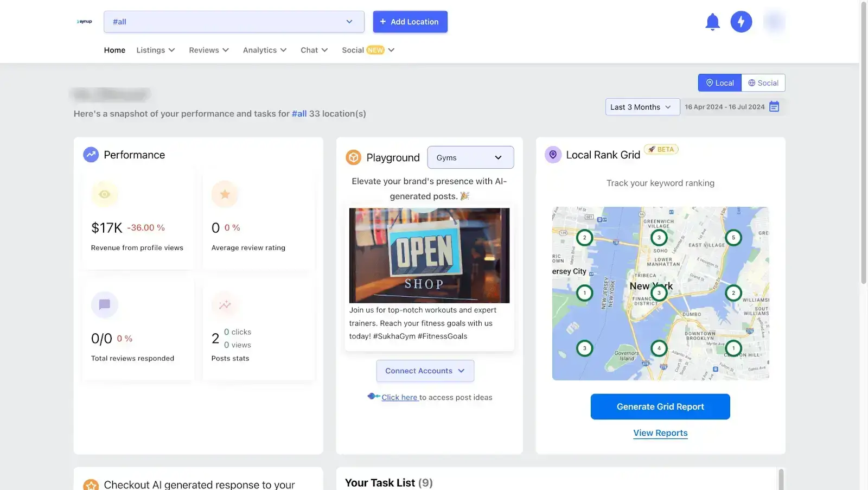Click the Performance trend icon
This screenshot has width=868, height=490.
(x=91, y=155)
